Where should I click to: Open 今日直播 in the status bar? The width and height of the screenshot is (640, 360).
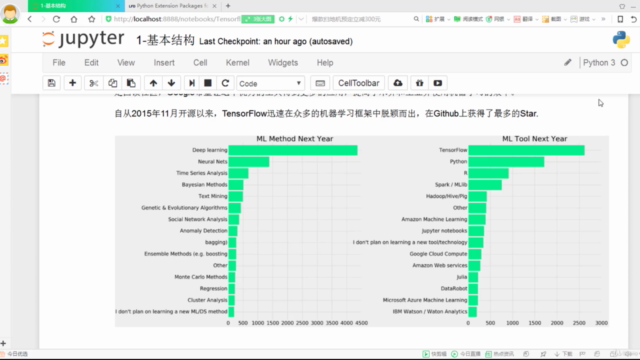click(x=466, y=354)
